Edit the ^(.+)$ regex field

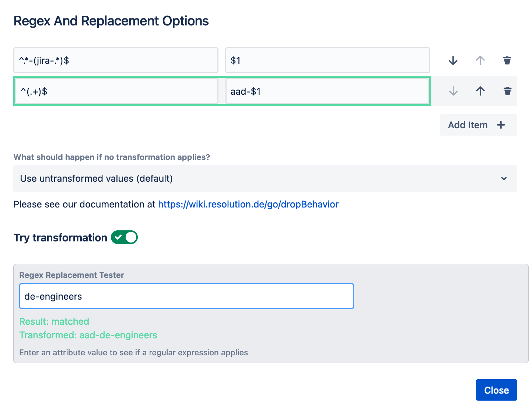point(116,91)
